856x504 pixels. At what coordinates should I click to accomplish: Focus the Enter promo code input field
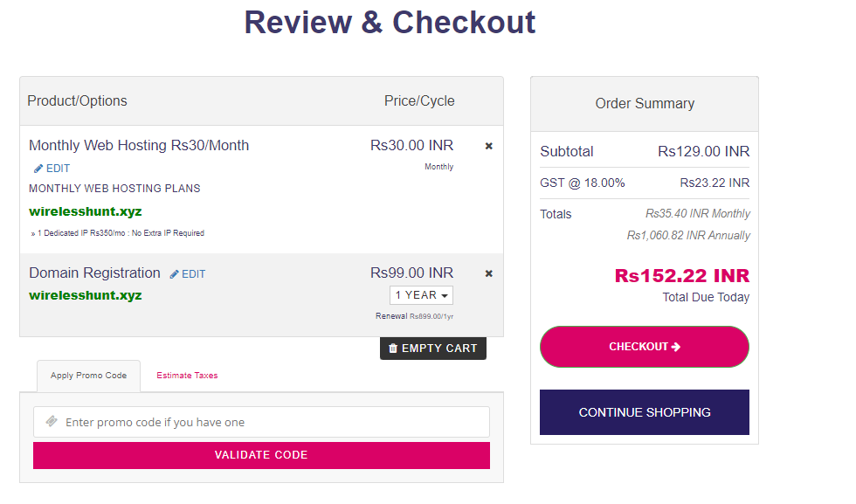(x=271, y=422)
